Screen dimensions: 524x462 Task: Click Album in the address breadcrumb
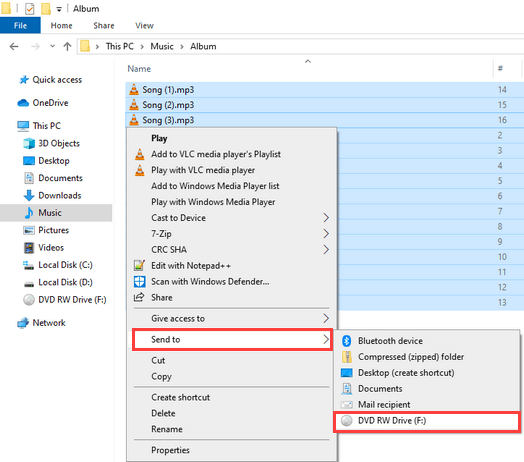(203, 46)
